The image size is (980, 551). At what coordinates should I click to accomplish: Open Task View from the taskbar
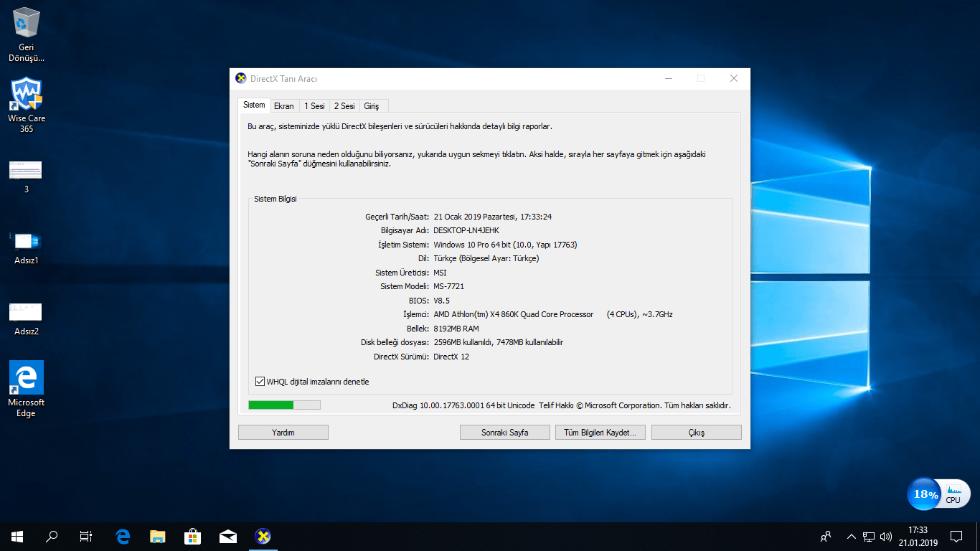[86, 536]
